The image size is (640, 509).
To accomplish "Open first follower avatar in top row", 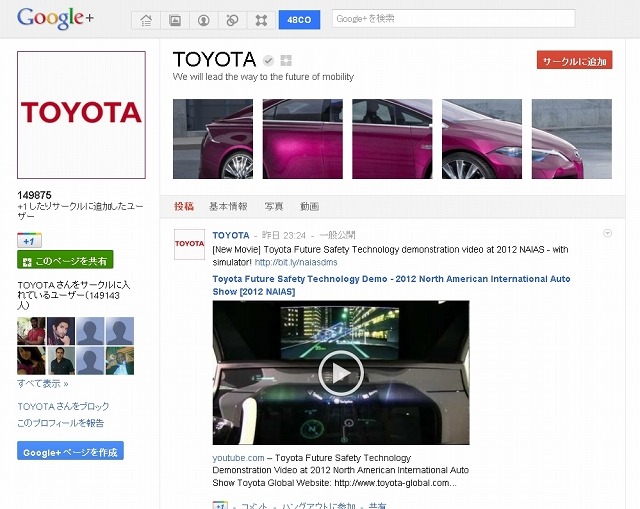I will 31,331.
